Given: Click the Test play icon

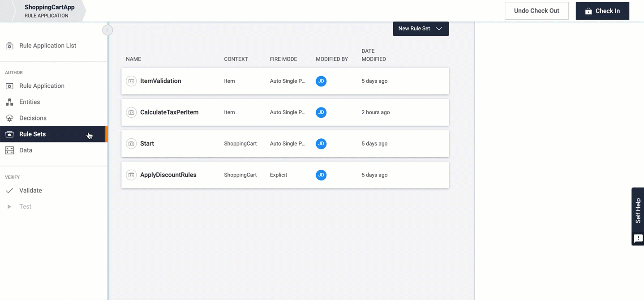Looking at the screenshot, I should coord(9,207).
